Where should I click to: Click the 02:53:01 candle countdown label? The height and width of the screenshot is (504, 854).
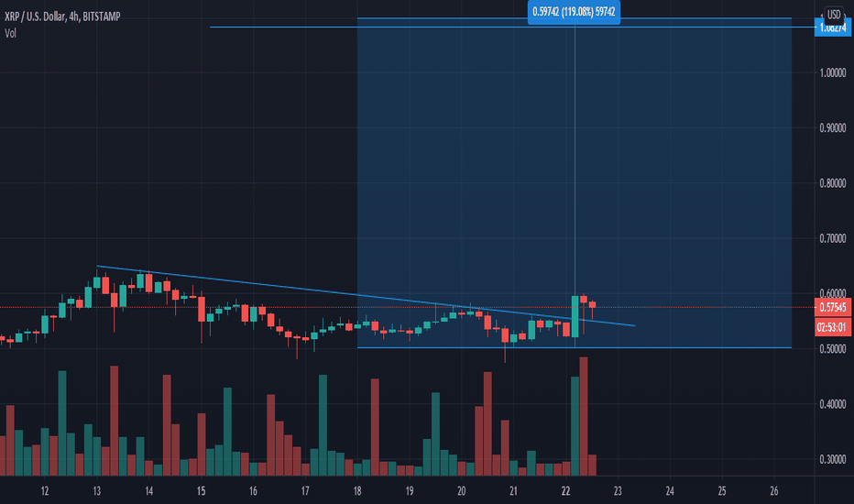pos(833,327)
